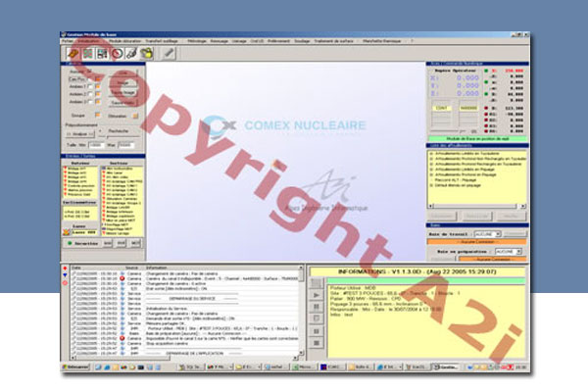This screenshot has width=588, height=392.
Task: Click the red error icon left of log
Action: coord(66,284)
